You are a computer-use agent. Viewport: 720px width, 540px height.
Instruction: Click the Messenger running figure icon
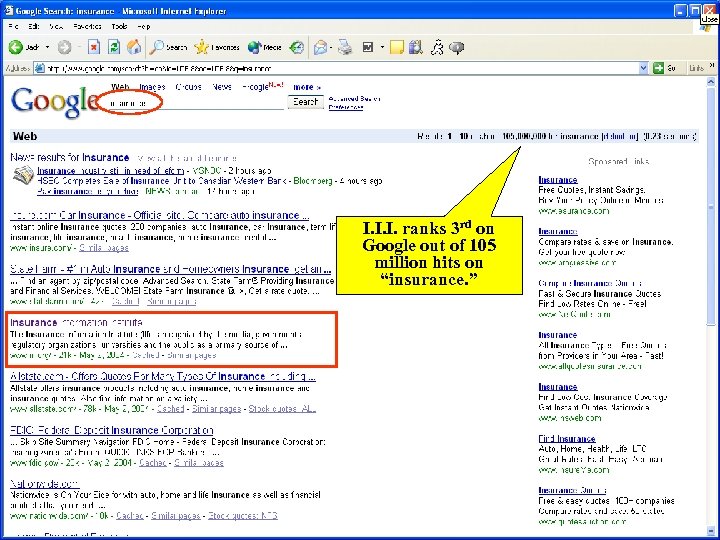tap(437, 47)
